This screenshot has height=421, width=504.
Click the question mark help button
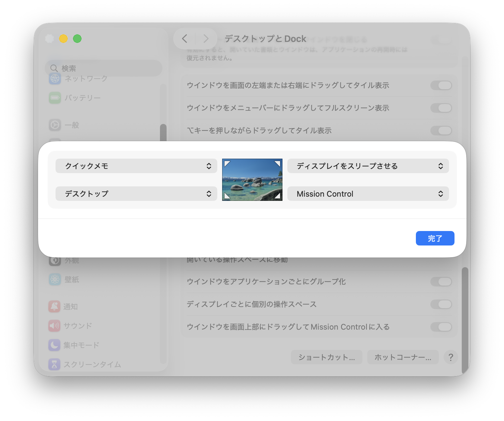tap(451, 357)
